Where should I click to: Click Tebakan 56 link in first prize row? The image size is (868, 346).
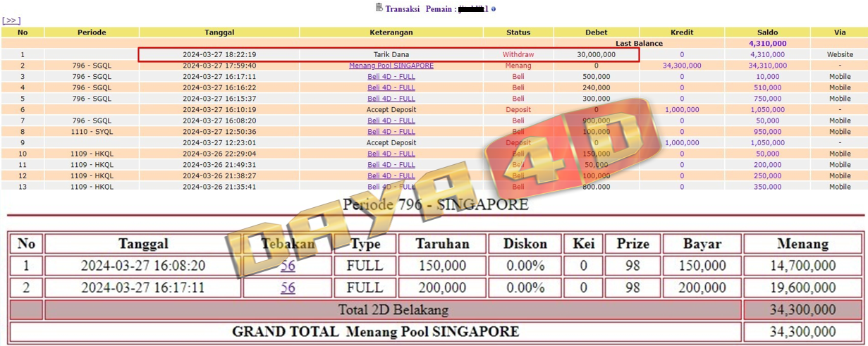288,266
